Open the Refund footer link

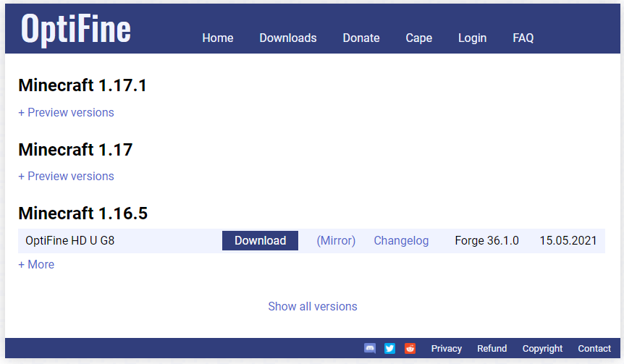(x=492, y=349)
